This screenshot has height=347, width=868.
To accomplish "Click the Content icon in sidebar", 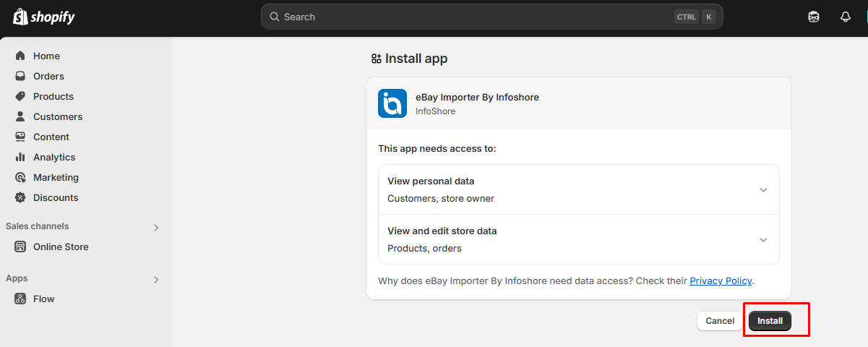I will point(20,137).
